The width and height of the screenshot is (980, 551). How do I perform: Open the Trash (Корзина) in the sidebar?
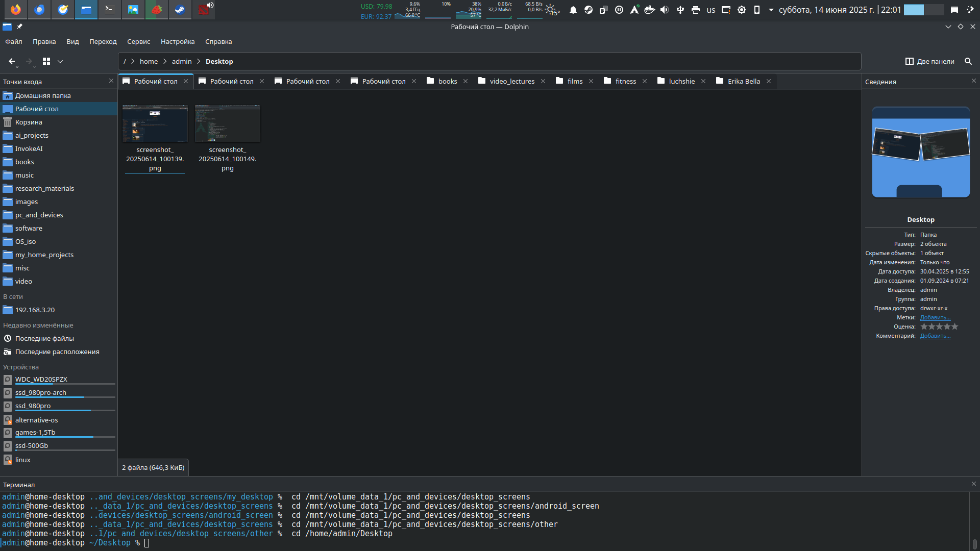29,122
